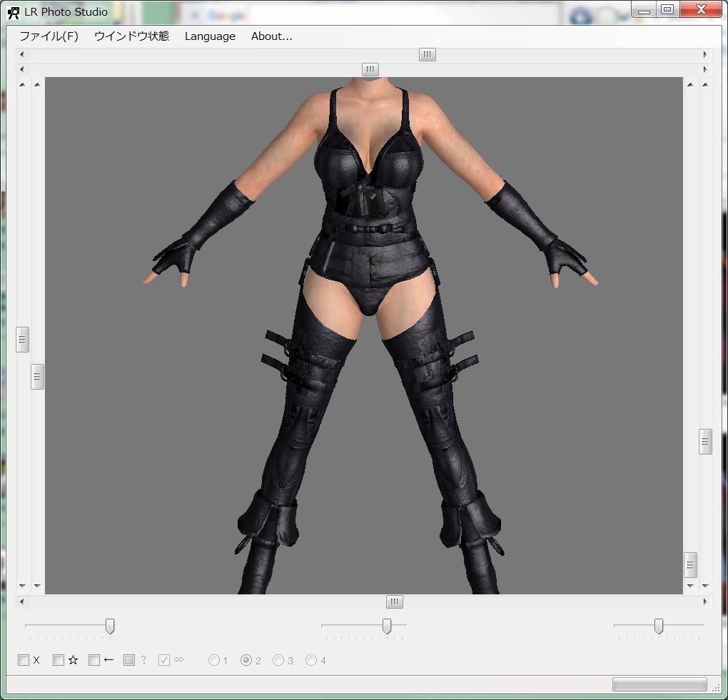This screenshot has width=728, height=700.
Task: Click down arrow of outermost right vertical scrollbar
Action: (x=705, y=586)
